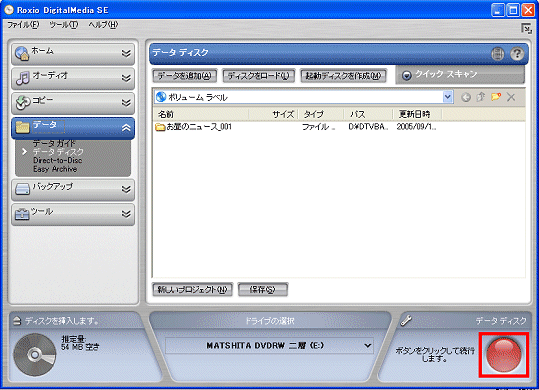Click the Backup drive icon

[23, 189]
